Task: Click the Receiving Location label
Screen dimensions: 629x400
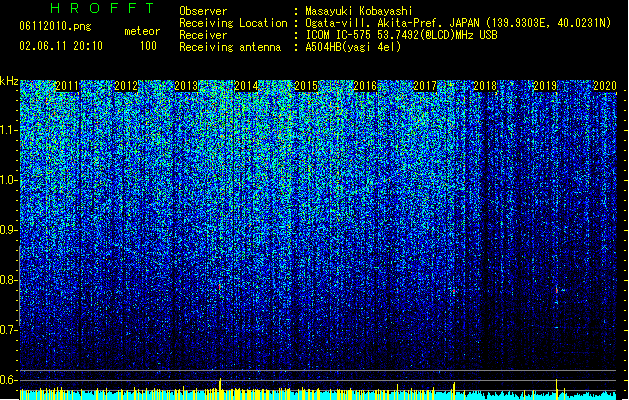Action: click(x=233, y=23)
